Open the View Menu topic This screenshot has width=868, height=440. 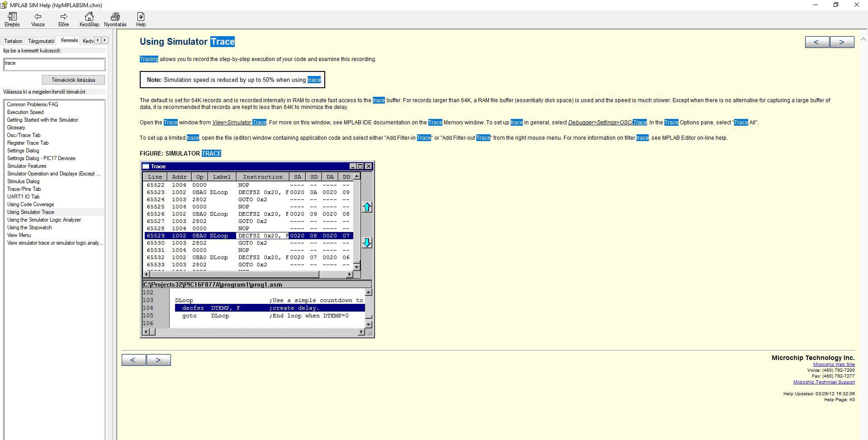pyautogui.click(x=19, y=235)
